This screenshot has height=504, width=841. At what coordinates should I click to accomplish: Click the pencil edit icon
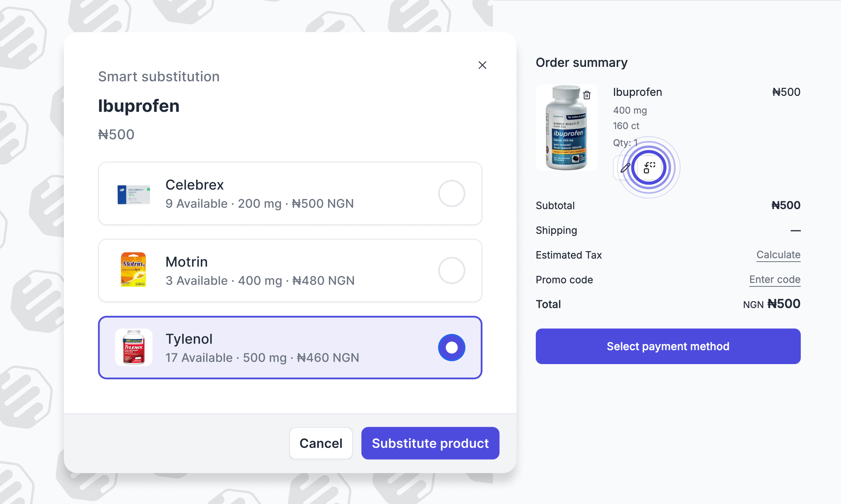[x=625, y=168]
